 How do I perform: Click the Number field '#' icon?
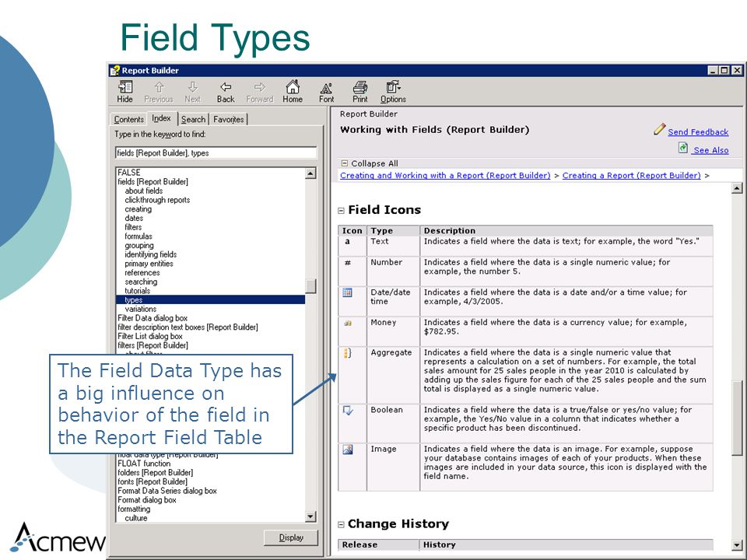pos(348,262)
